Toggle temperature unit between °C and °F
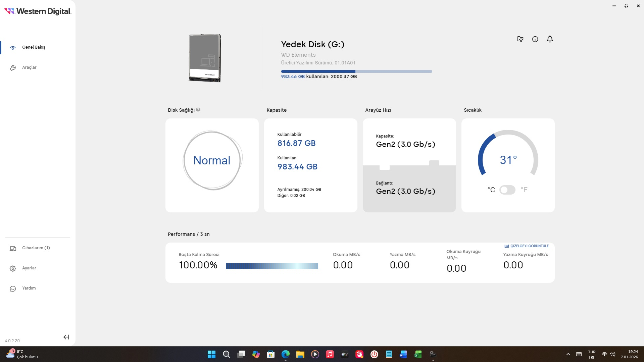 [507, 190]
